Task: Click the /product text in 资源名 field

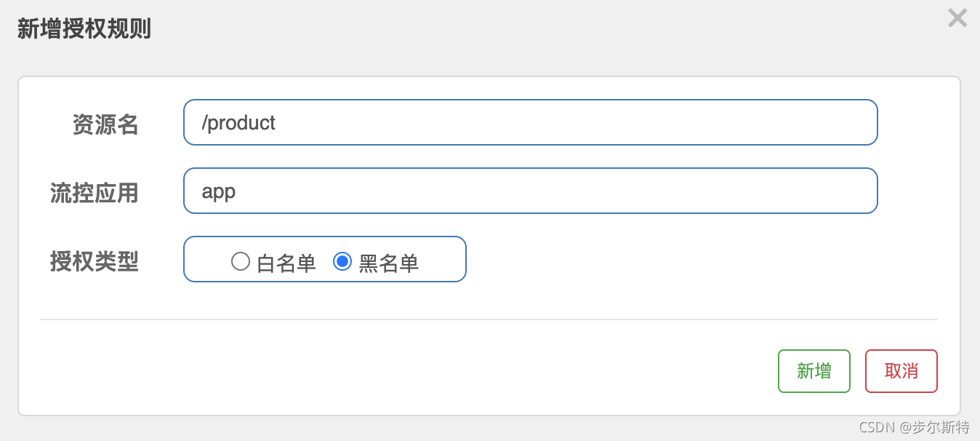Action: coord(238,122)
